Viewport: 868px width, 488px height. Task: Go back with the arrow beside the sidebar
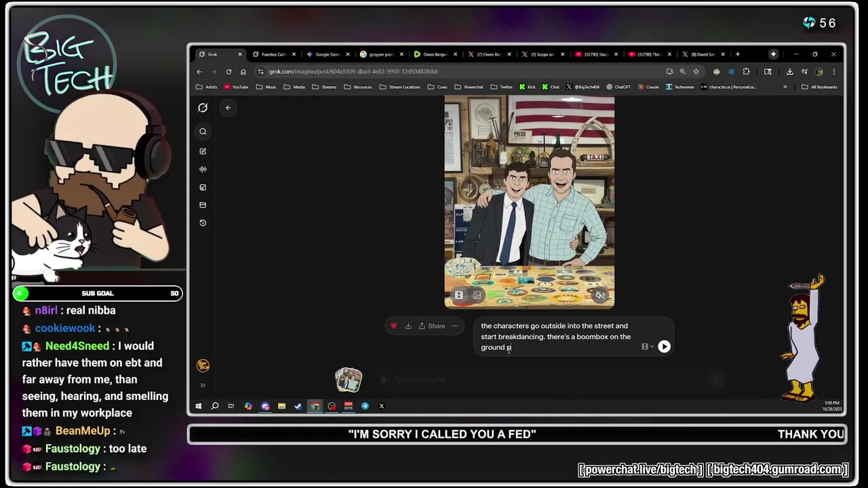228,108
